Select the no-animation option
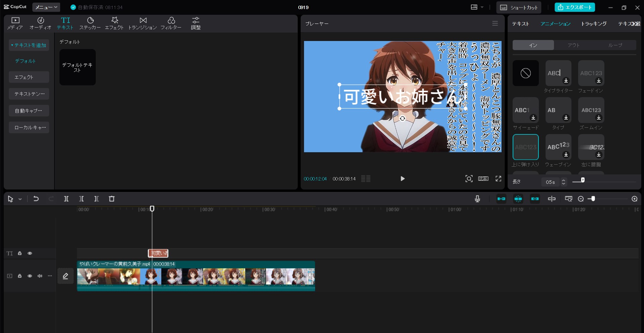This screenshot has height=333, width=644. click(x=526, y=73)
